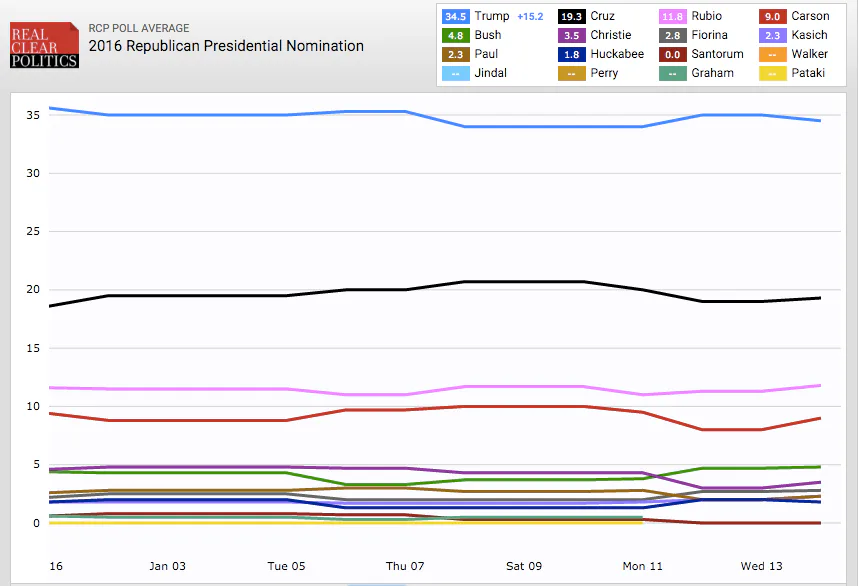Click Cruz's black 19.3 legend swatch
Screen dimensions: 859x586
pyautogui.click(x=571, y=16)
